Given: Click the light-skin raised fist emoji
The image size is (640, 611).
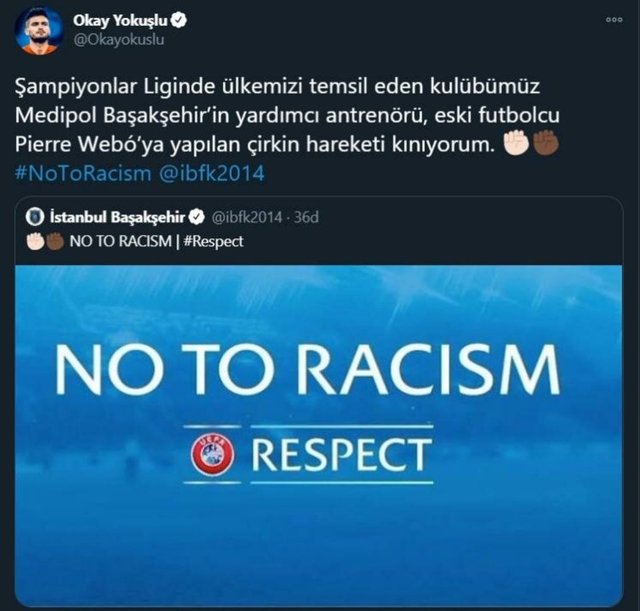Looking at the screenshot, I should tap(516, 143).
